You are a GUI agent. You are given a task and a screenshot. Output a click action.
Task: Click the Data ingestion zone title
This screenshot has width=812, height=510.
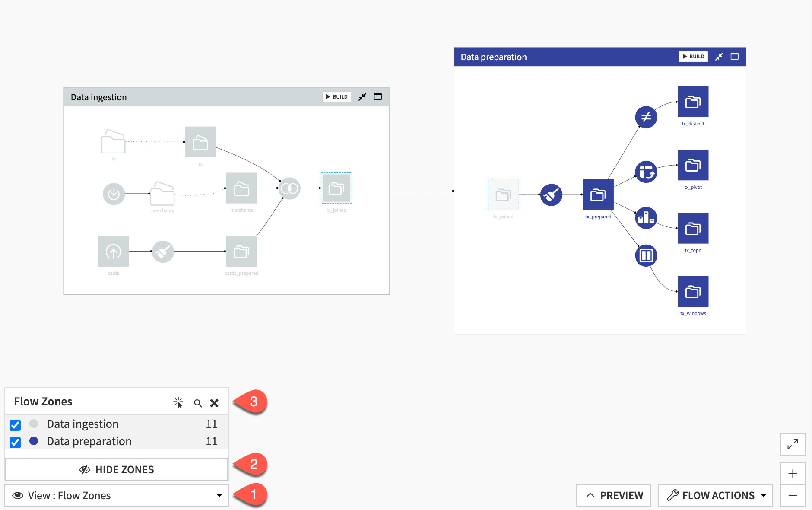pyautogui.click(x=99, y=97)
